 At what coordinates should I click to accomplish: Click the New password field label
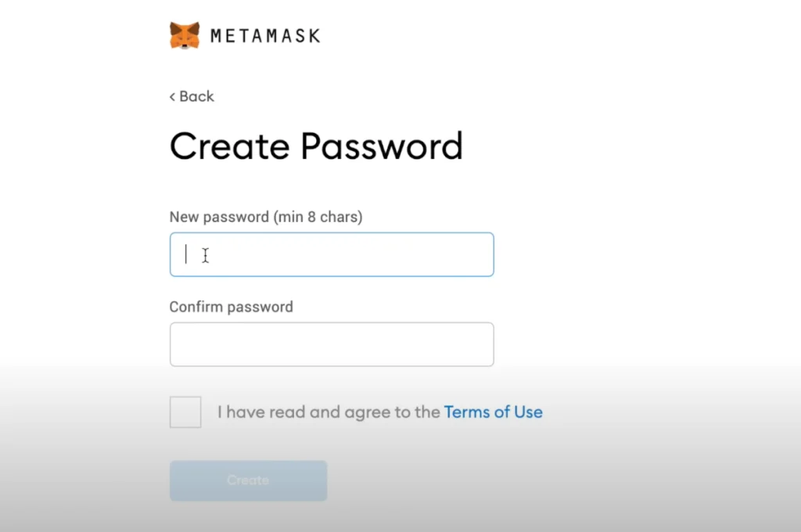[219, 217]
